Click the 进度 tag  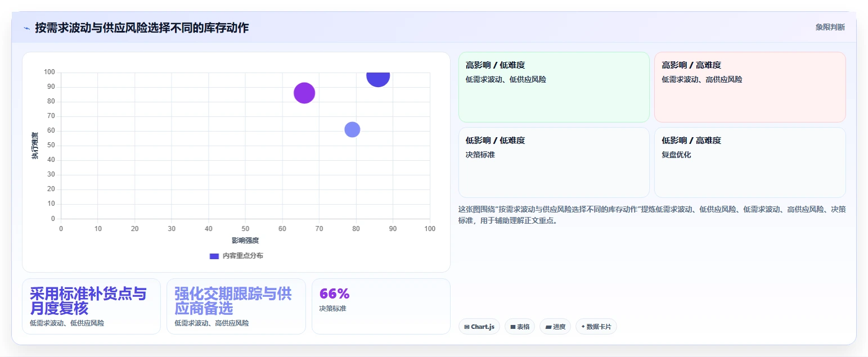(555, 327)
